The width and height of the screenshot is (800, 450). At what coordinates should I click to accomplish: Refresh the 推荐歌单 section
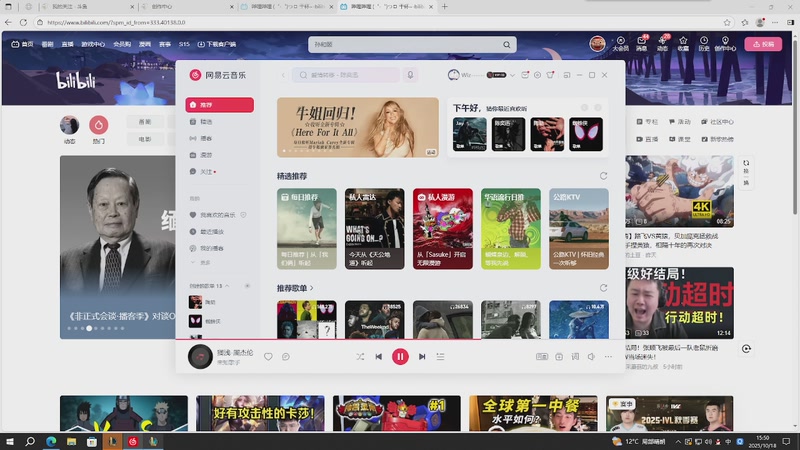(x=604, y=288)
